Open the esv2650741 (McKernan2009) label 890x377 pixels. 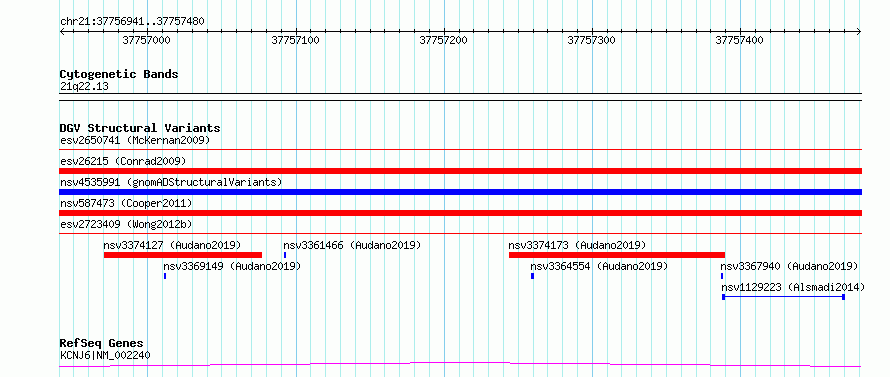click(135, 140)
